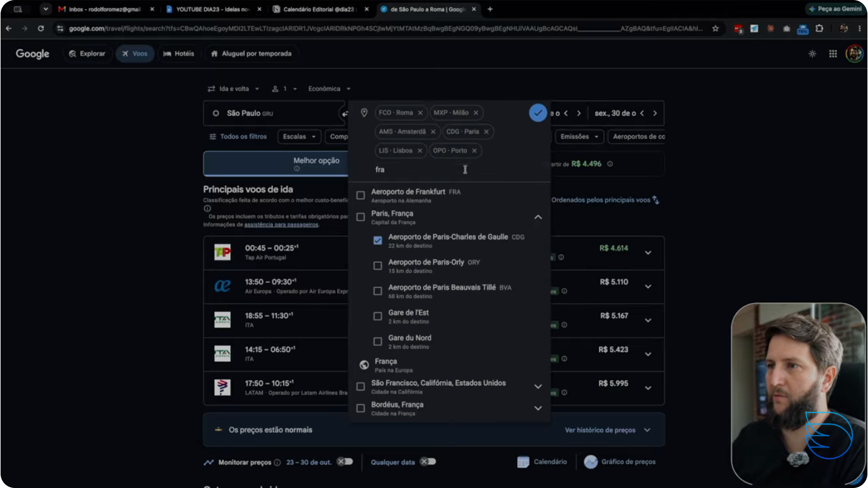Go back to the previous page

pos(8,28)
